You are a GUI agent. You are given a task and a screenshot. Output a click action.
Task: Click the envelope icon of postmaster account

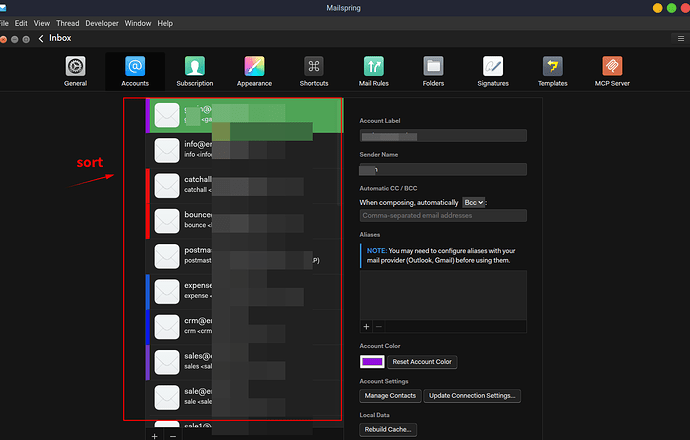[167, 256]
